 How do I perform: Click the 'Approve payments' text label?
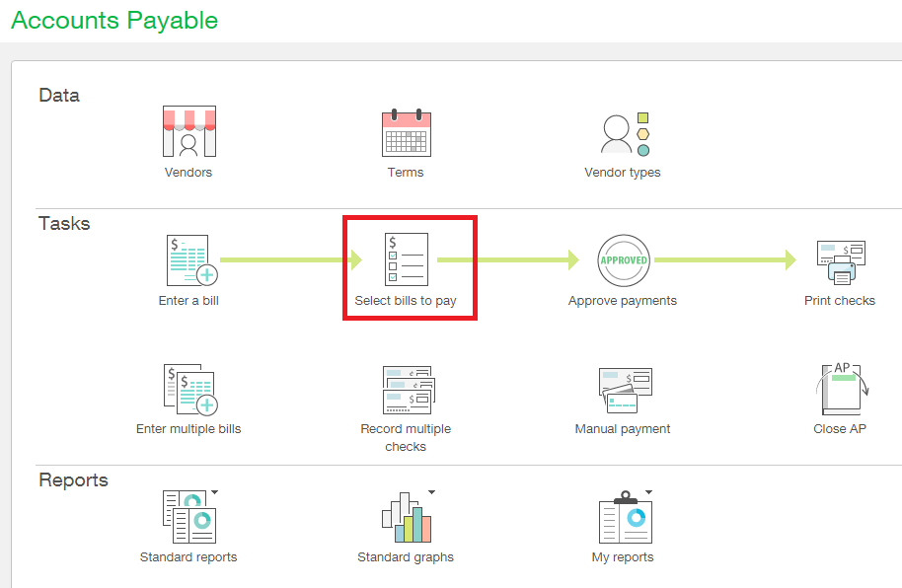click(x=623, y=301)
